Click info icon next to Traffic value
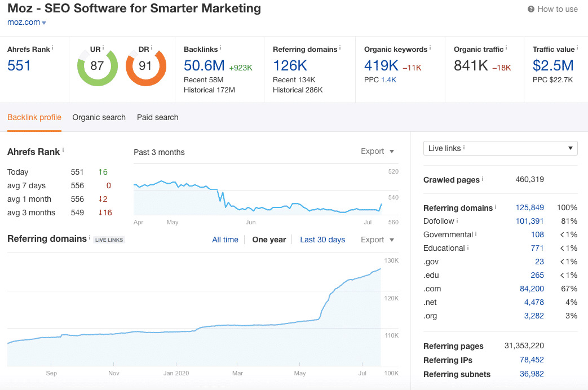 (x=577, y=48)
